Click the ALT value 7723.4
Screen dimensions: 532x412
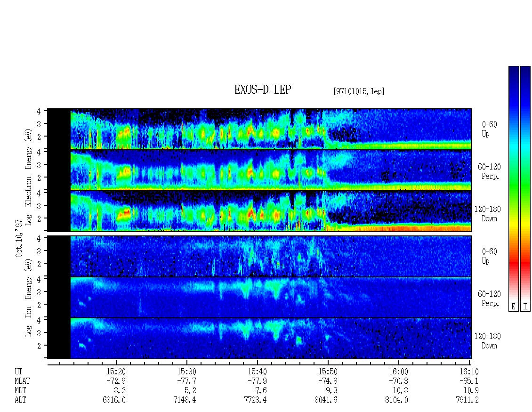coord(255,400)
